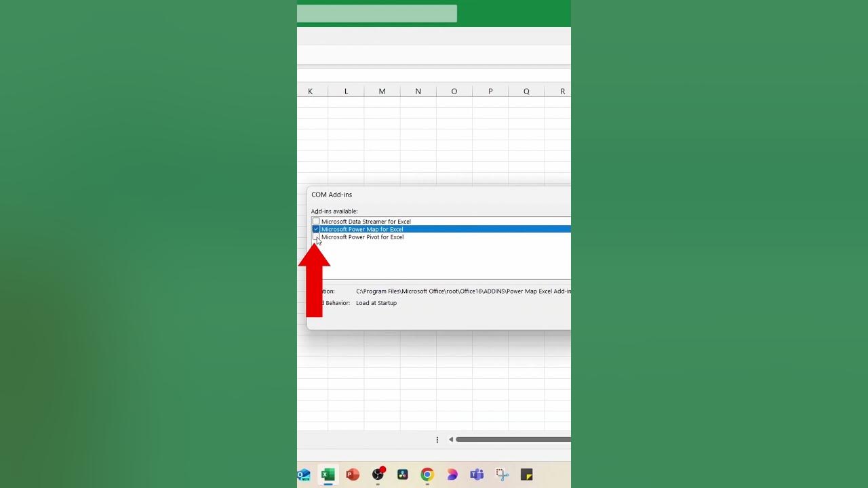Uncheck the Microsoft Power Map for Excel checkbox
868x488 pixels.
tap(316, 229)
